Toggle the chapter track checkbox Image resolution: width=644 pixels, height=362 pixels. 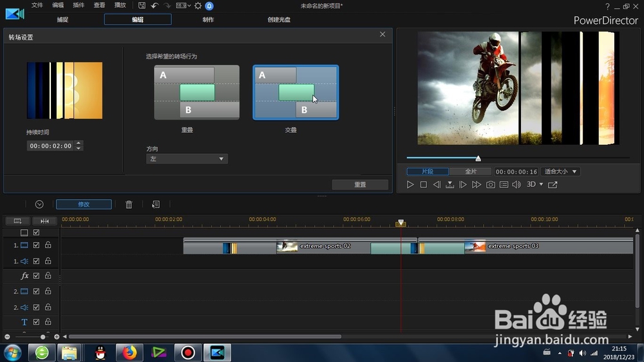tap(37, 233)
